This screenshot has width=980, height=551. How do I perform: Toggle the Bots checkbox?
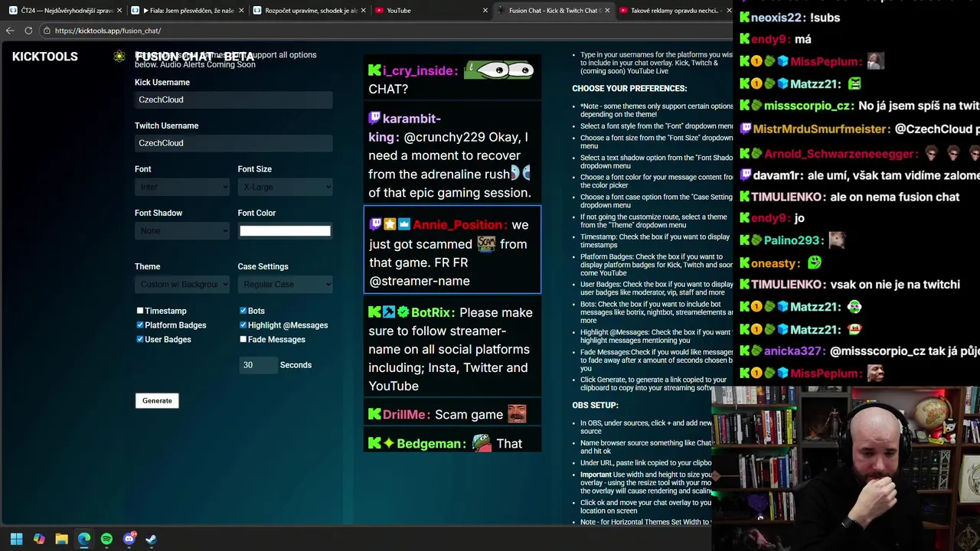[243, 311]
